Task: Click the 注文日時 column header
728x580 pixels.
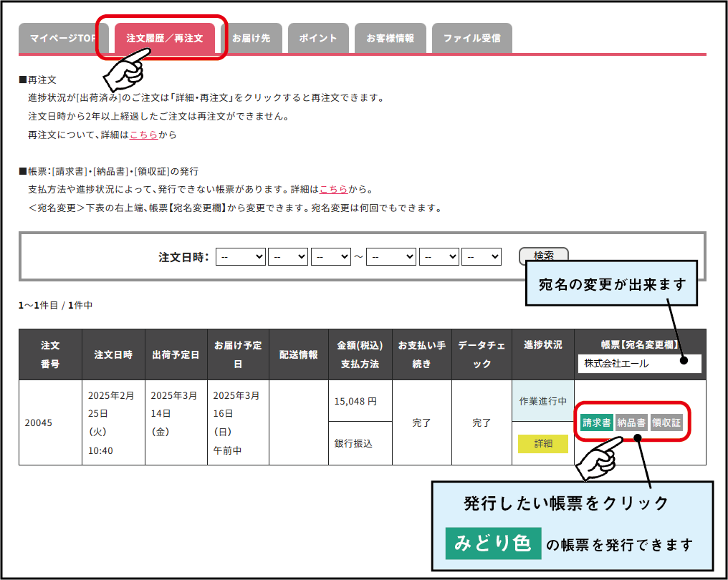Action: [x=113, y=355]
